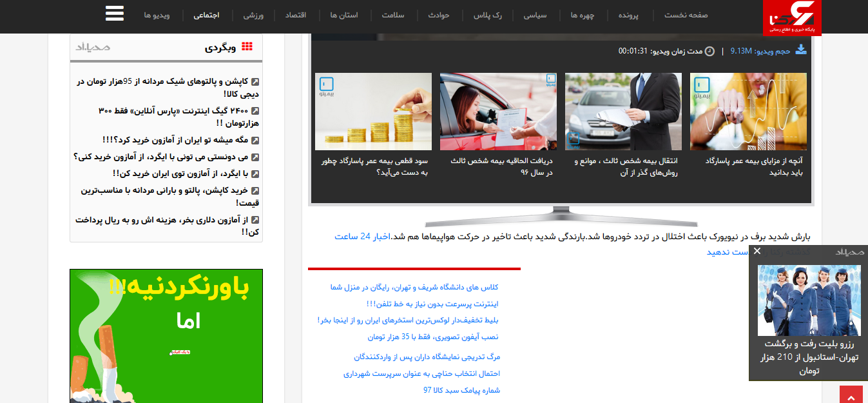The width and height of the screenshot is (868, 403).
Task: Close the floating ad with X
Action: pyautogui.click(x=757, y=251)
